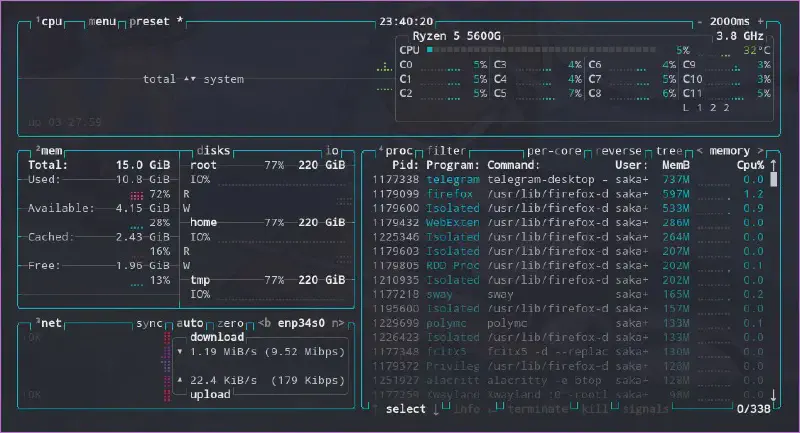Select previous network interface b arrow
Screen dimensions: 800x433
[x=264, y=324]
